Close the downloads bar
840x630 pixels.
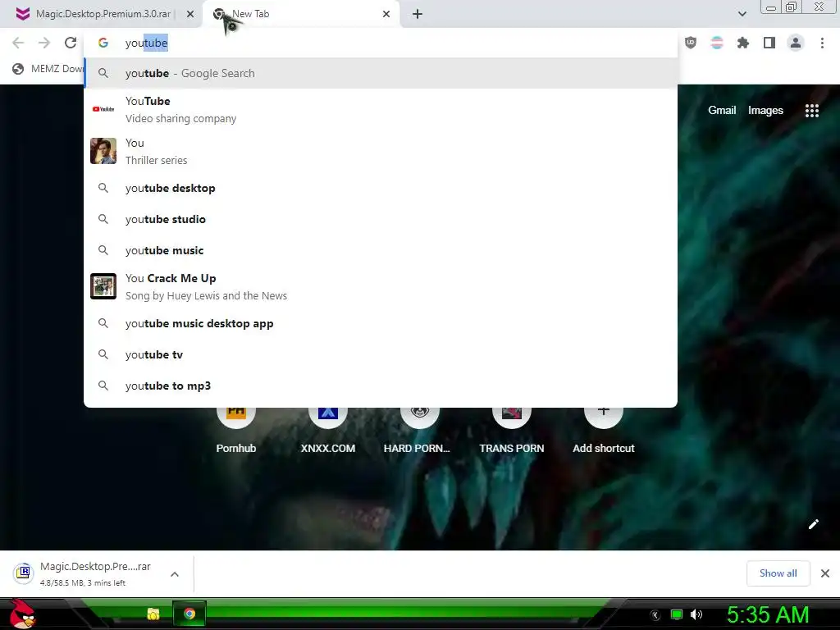coord(825,573)
